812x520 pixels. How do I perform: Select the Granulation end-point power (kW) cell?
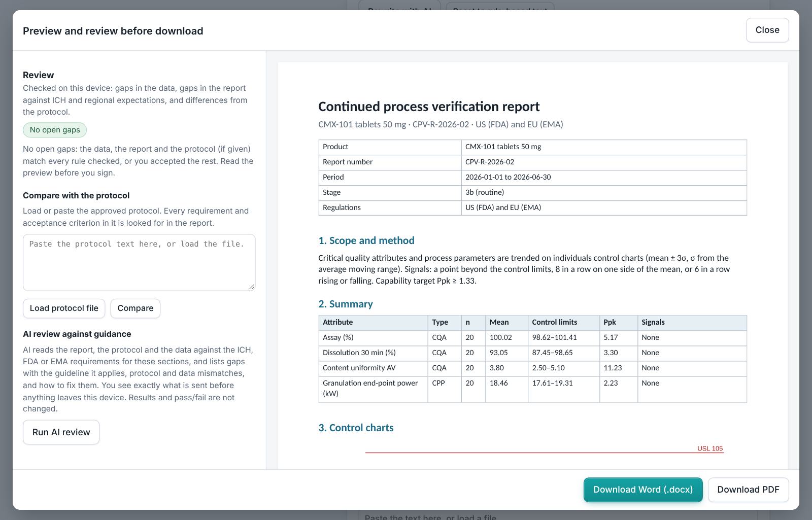373,389
